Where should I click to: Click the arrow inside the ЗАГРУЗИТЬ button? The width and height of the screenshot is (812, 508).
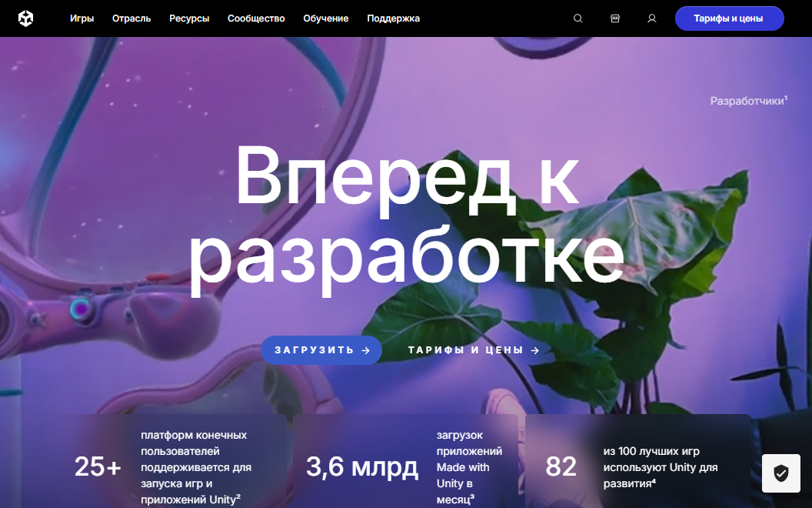point(366,350)
